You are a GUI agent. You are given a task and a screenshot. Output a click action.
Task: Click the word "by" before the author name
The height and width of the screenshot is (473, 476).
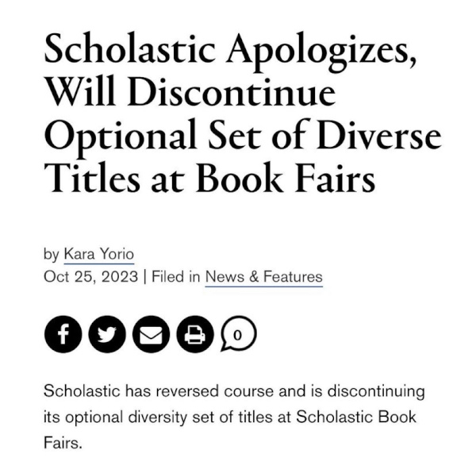tap(51, 255)
